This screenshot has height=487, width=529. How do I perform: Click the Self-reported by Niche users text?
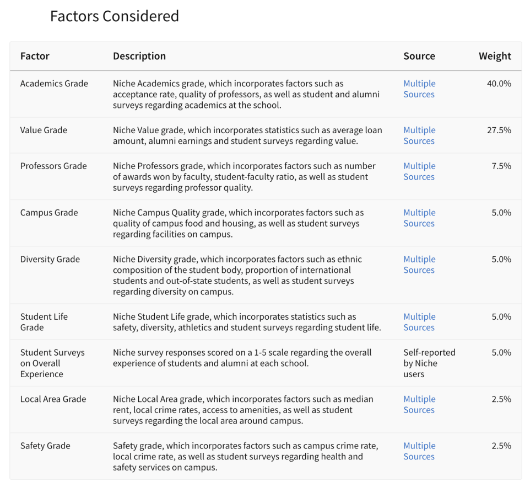pos(429,363)
